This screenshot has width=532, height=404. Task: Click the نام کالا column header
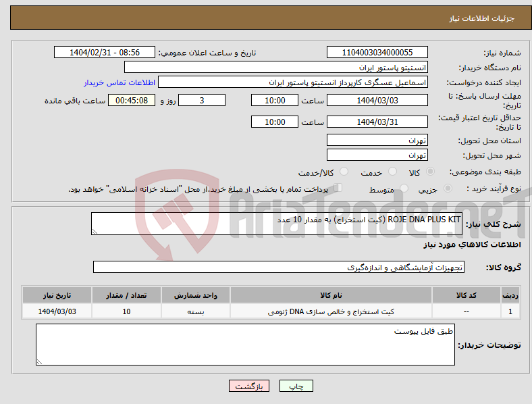pyautogui.click(x=331, y=295)
